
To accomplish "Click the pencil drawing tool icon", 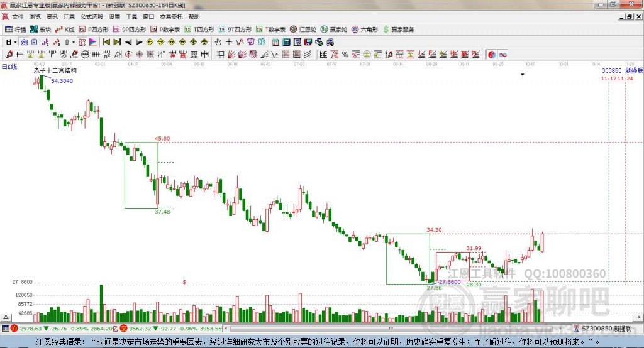I will tap(9, 55).
